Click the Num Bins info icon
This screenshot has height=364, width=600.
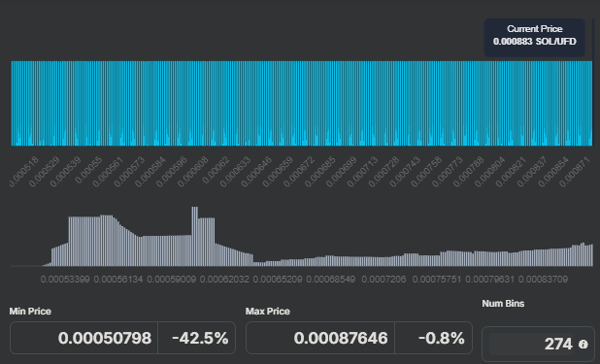583,344
